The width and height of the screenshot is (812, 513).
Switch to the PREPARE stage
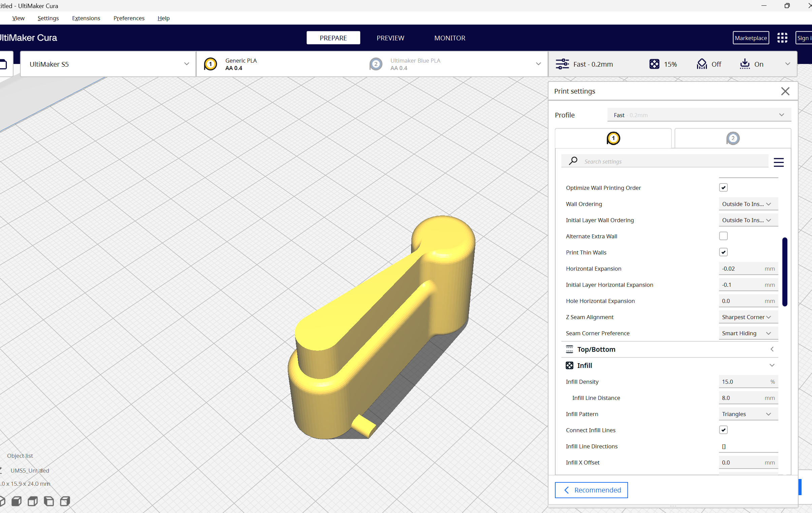[x=333, y=38]
